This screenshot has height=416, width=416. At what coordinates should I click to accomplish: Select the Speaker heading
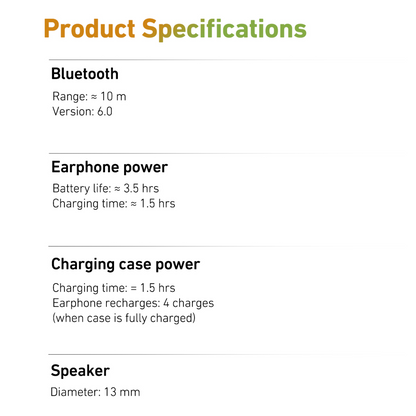pos(80,371)
